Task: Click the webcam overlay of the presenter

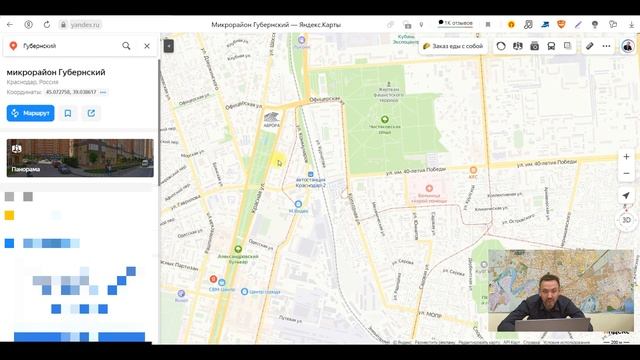Action: coord(560,290)
